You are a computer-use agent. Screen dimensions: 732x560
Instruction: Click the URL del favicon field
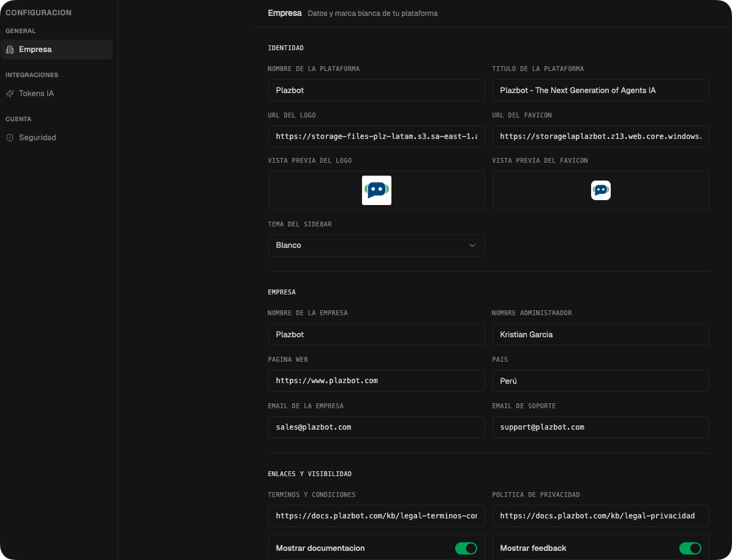tap(601, 136)
